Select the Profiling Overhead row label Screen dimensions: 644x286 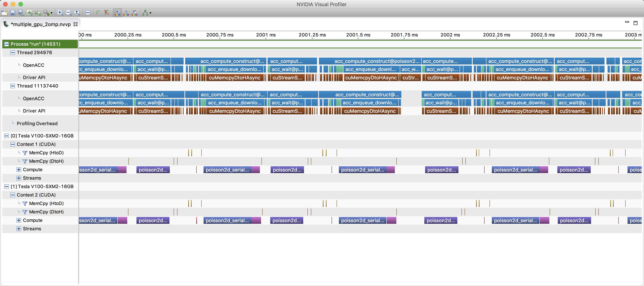coord(37,123)
